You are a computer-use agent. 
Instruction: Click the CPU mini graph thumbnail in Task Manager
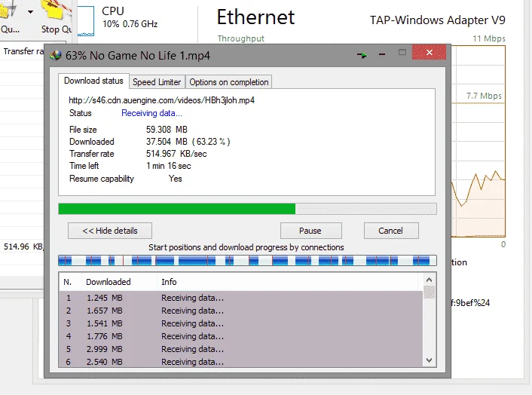pos(85,21)
